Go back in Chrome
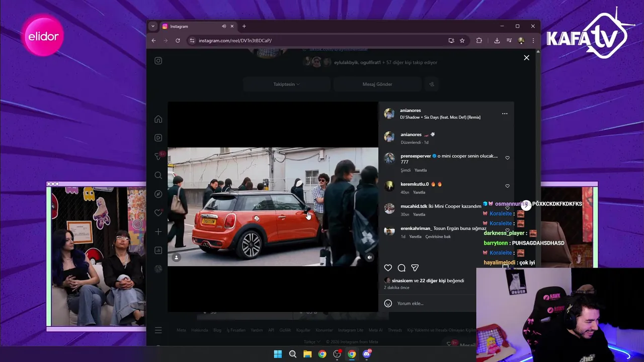Viewport: 644px width, 362px height. [x=154, y=41]
